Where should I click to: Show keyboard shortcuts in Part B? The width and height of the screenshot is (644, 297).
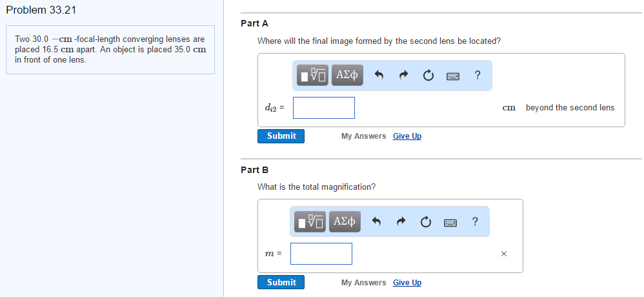pyautogui.click(x=450, y=223)
